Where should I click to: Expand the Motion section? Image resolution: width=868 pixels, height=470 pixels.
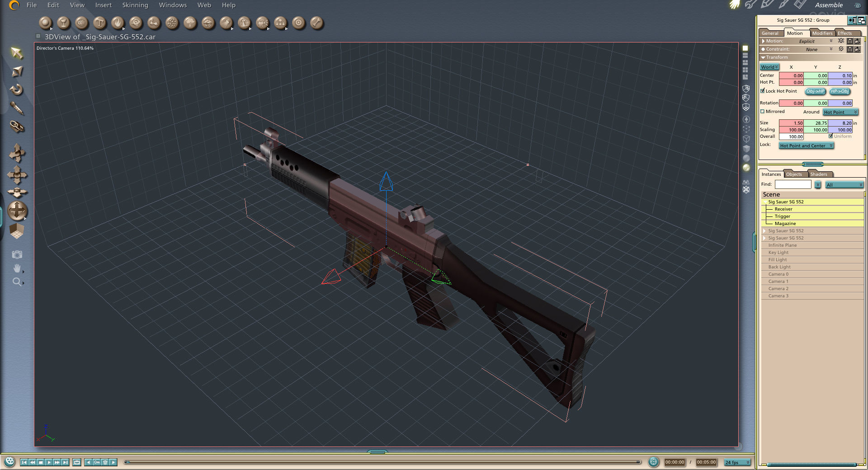763,41
